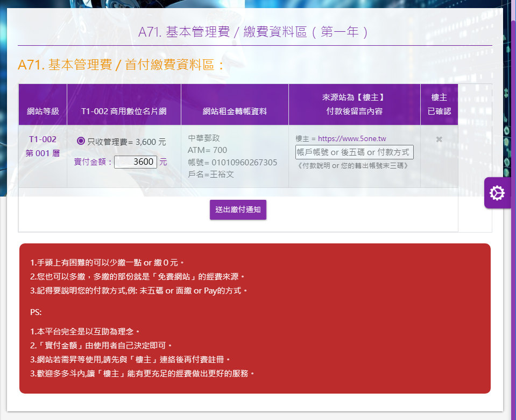Click the 網站租金轉帳資料 column header

coord(235,111)
